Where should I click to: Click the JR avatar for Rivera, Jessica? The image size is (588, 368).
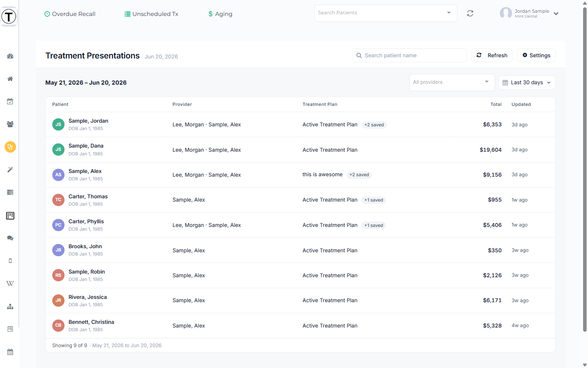pos(58,301)
